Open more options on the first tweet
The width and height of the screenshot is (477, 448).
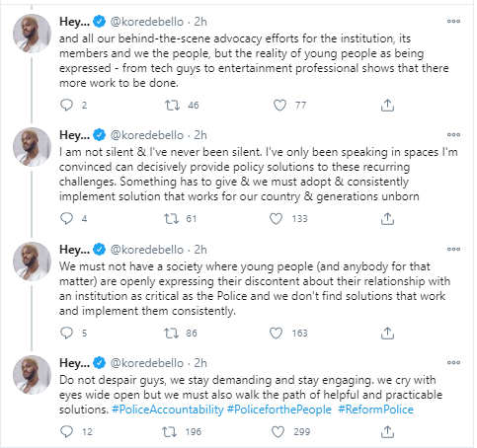pyautogui.click(x=453, y=22)
